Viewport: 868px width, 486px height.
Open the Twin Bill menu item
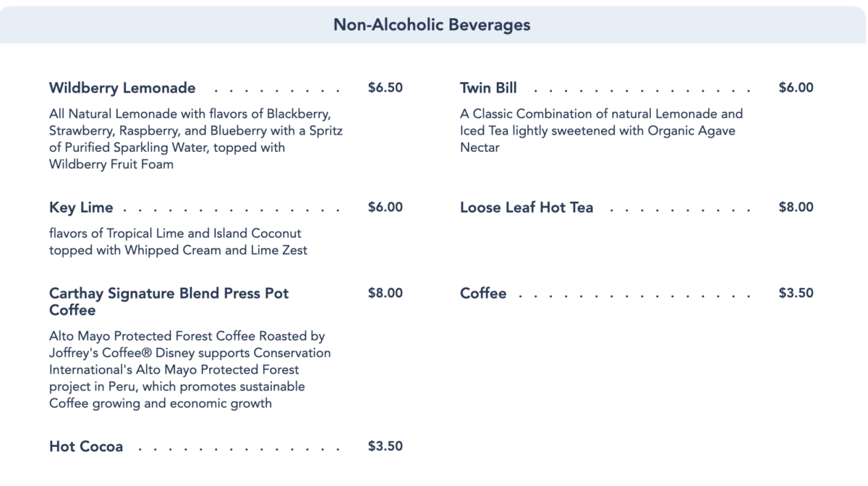tap(488, 88)
